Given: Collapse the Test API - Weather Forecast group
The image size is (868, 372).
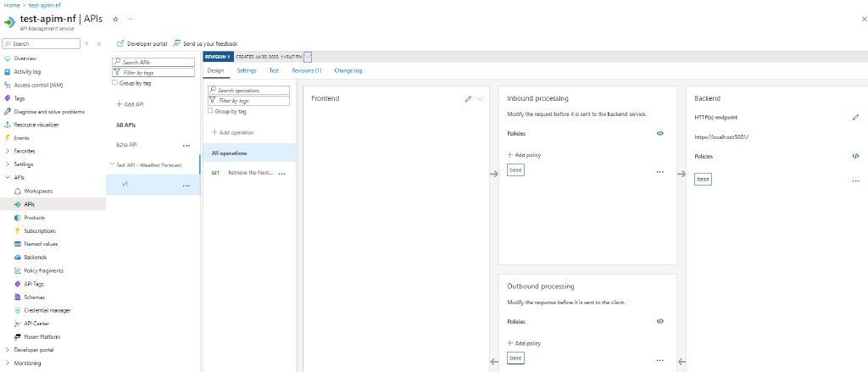Looking at the screenshot, I should [x=112, y=164].
